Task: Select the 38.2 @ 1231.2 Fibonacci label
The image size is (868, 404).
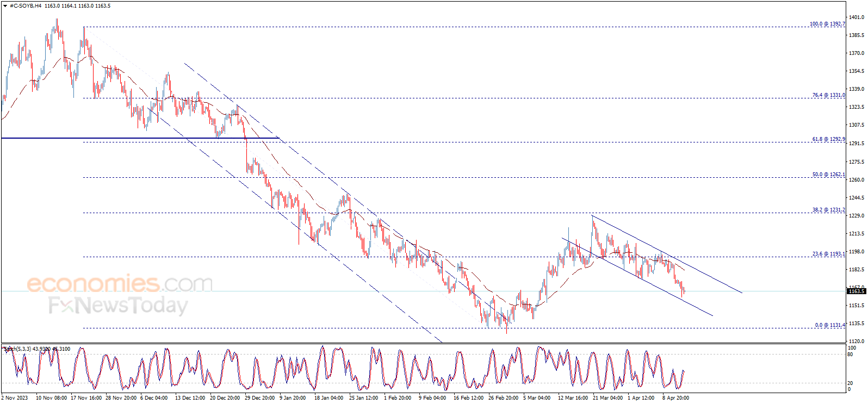Action: click(x=828, y=210)
